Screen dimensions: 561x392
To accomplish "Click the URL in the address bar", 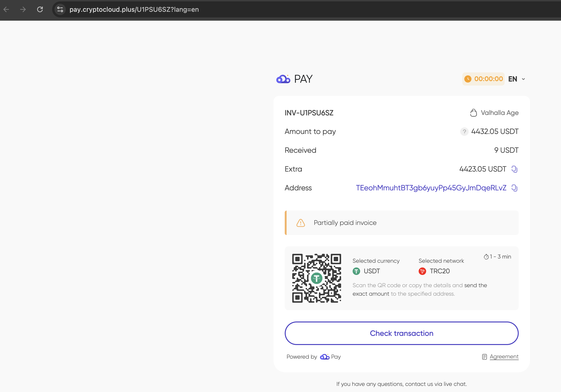I will (x=134, y=10).
